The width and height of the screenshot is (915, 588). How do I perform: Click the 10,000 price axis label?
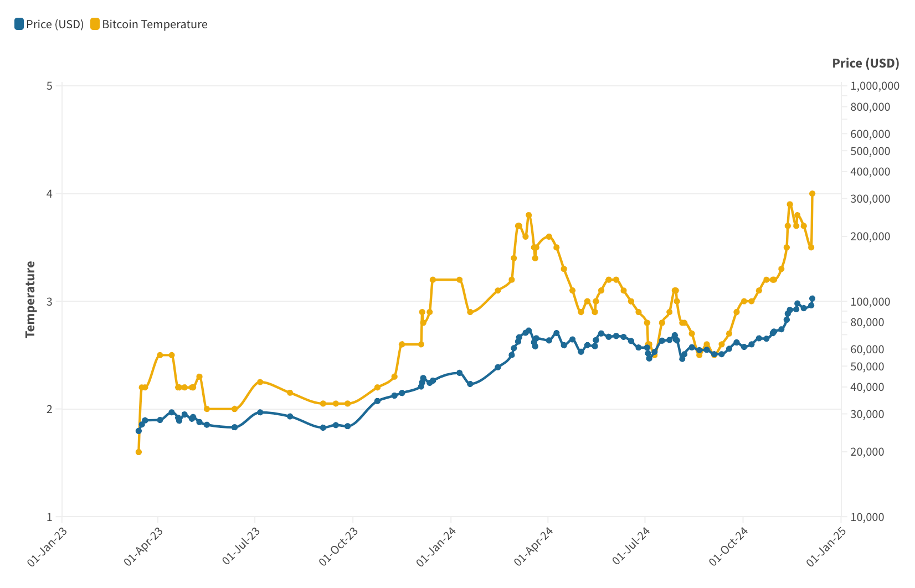click(x=870, y=517)
